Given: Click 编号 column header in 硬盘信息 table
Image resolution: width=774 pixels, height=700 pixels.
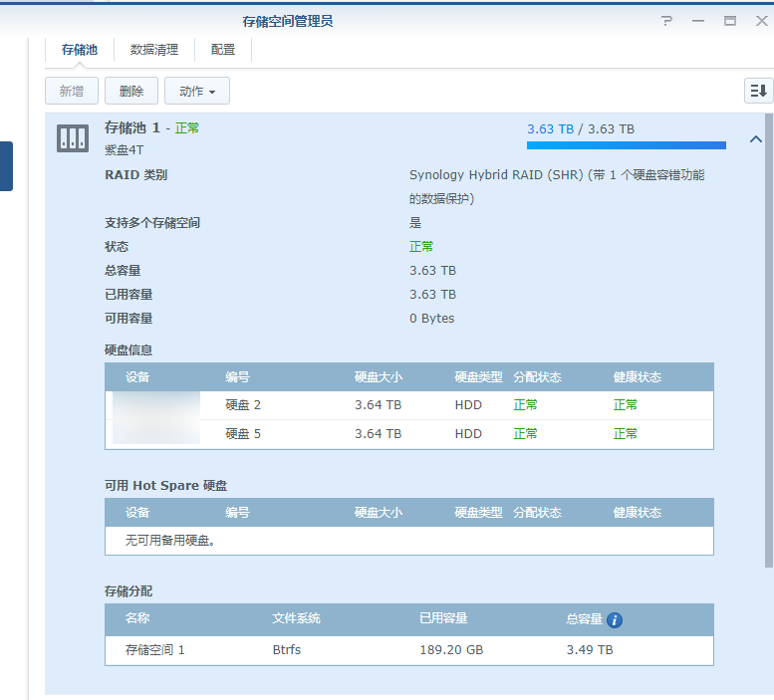Looking at the screenshot, I should (237, 377).
